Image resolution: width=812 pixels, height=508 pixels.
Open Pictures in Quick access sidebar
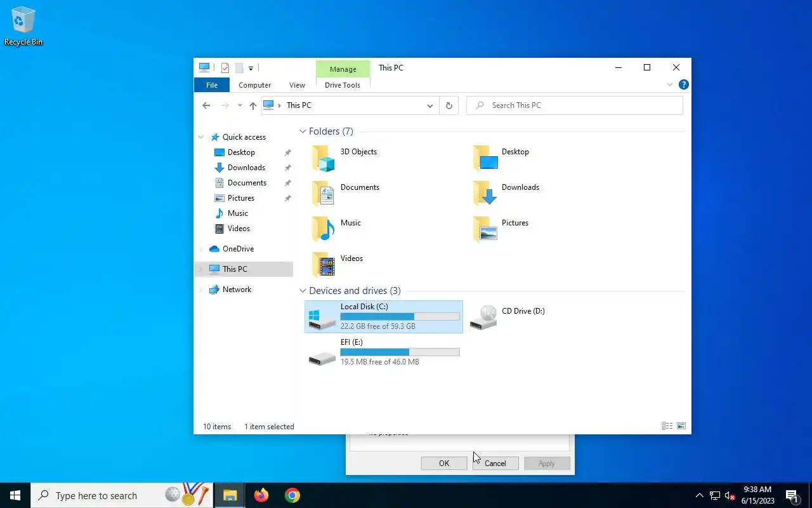pyautogui.click(x=241, y=198)
